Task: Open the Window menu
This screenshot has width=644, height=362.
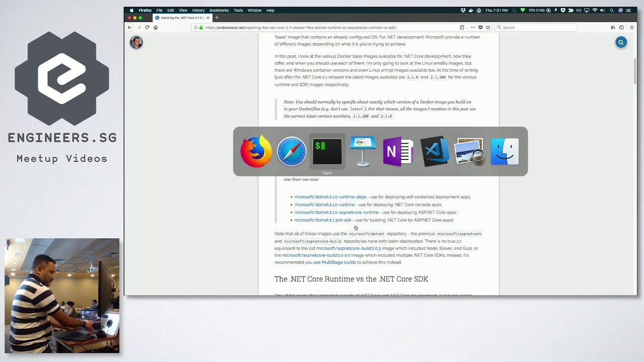Action: (x=255, y=10)
